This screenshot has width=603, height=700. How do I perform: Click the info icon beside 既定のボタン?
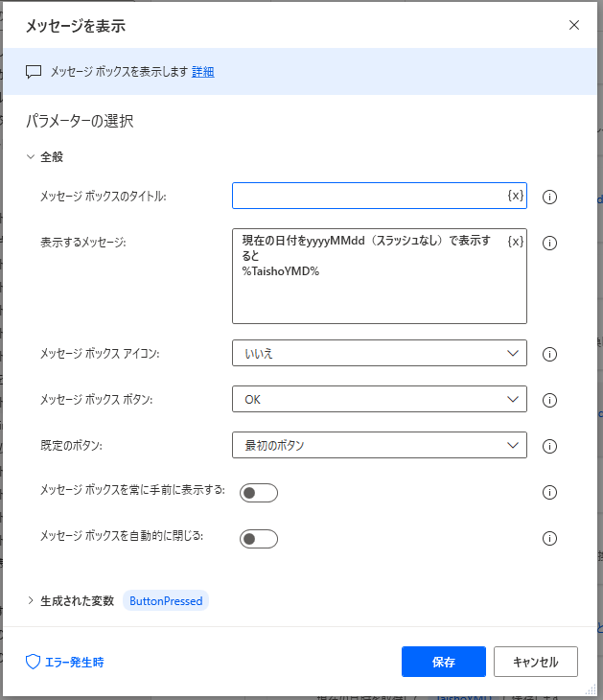pyautogui.click(x=550, y=446)
